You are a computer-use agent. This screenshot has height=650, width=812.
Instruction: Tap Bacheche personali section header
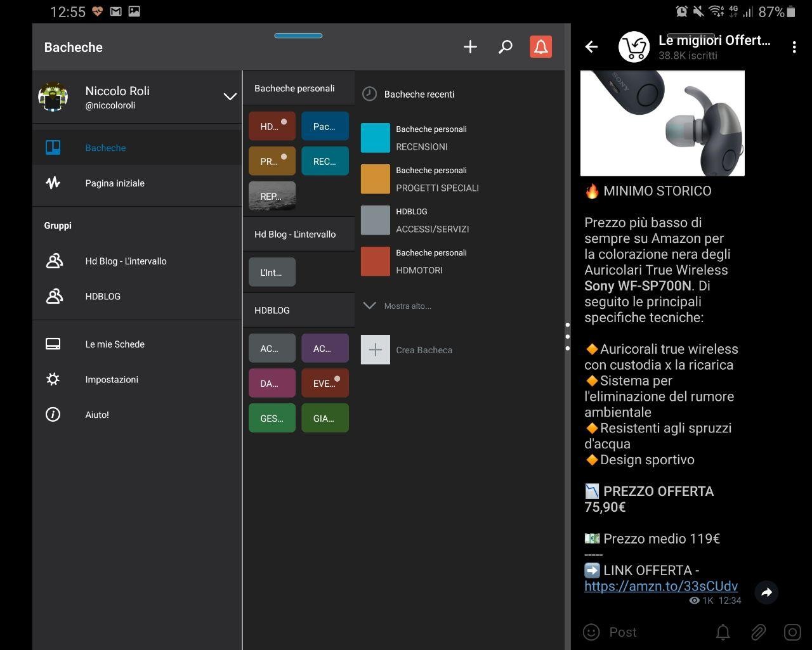coord(299,88)
